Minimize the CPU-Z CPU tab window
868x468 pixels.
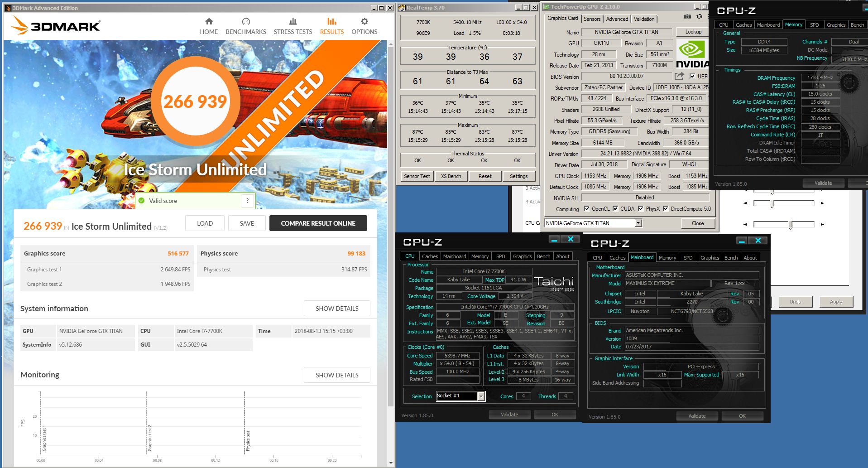pos(554,239)
